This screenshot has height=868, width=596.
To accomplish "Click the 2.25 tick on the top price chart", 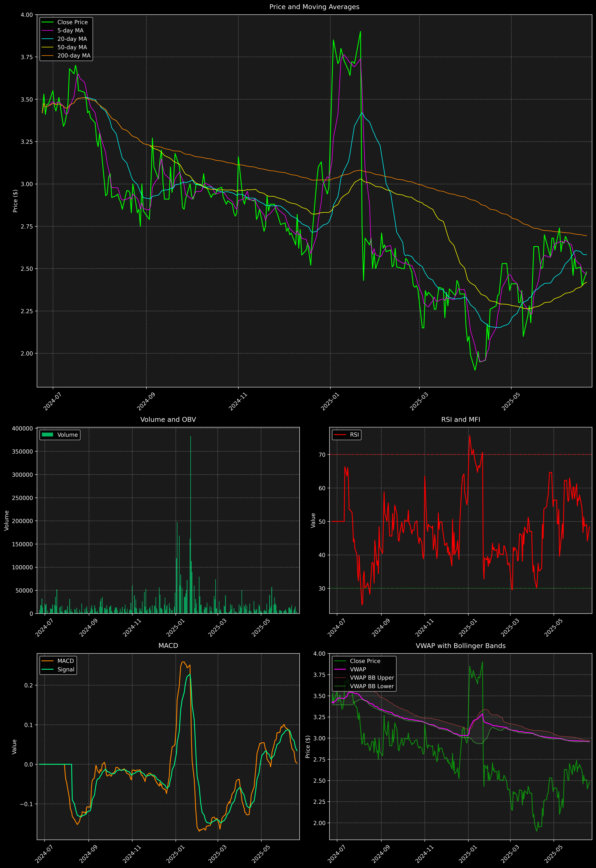I will pyautogui.click(x=27, y=311).
